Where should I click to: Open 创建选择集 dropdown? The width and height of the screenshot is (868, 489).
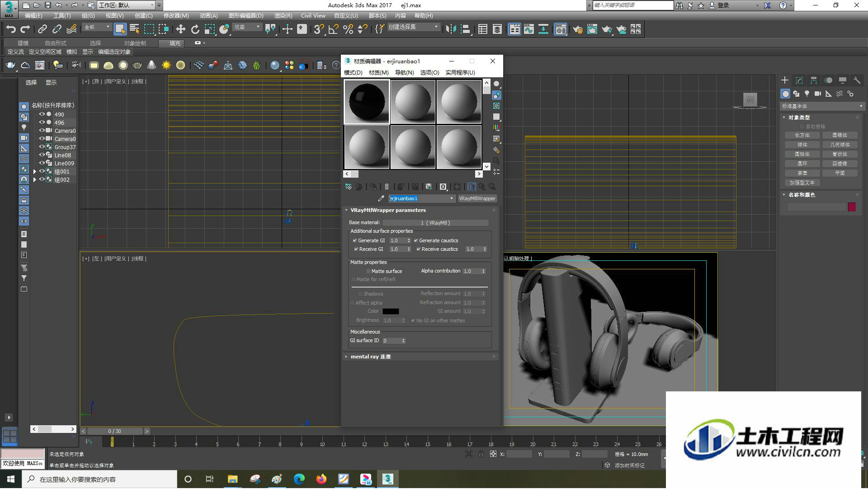(413, 27)
